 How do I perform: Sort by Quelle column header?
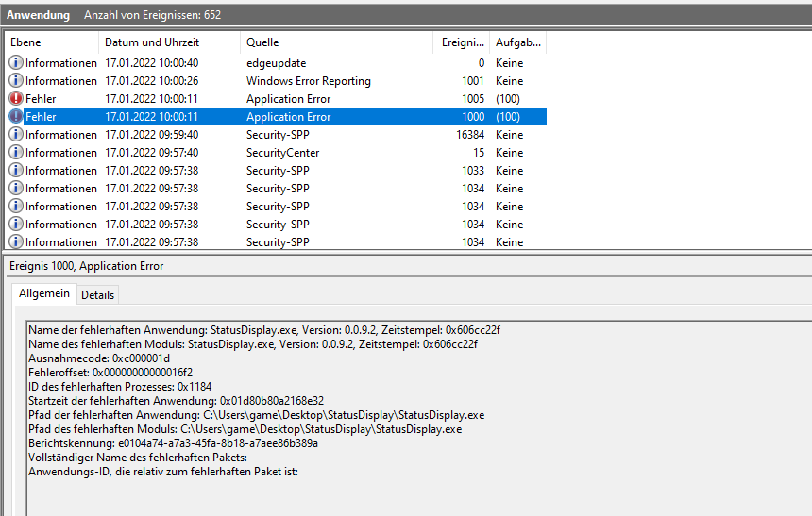337,42
